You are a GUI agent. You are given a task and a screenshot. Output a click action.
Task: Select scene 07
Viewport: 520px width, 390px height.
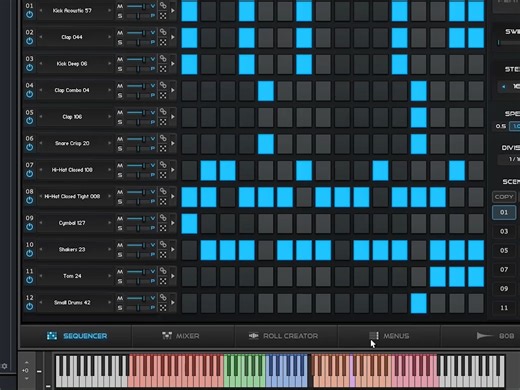click(x=504, y=269)
